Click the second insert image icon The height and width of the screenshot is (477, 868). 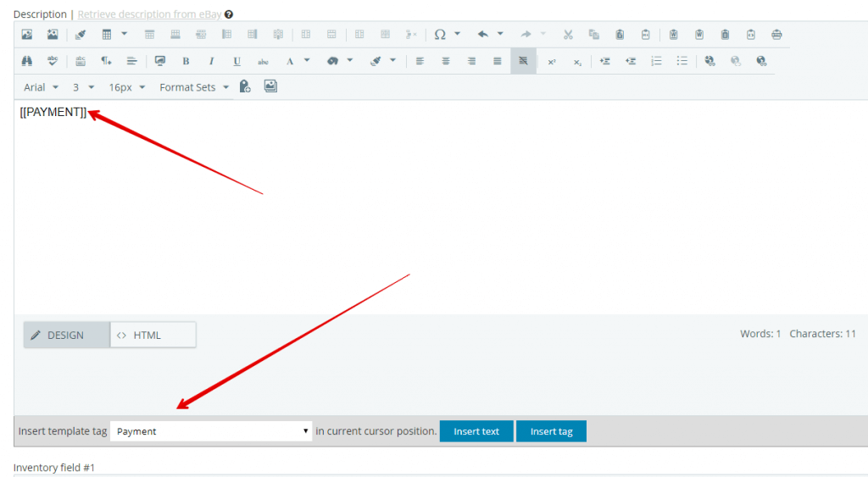click(53, 34)
